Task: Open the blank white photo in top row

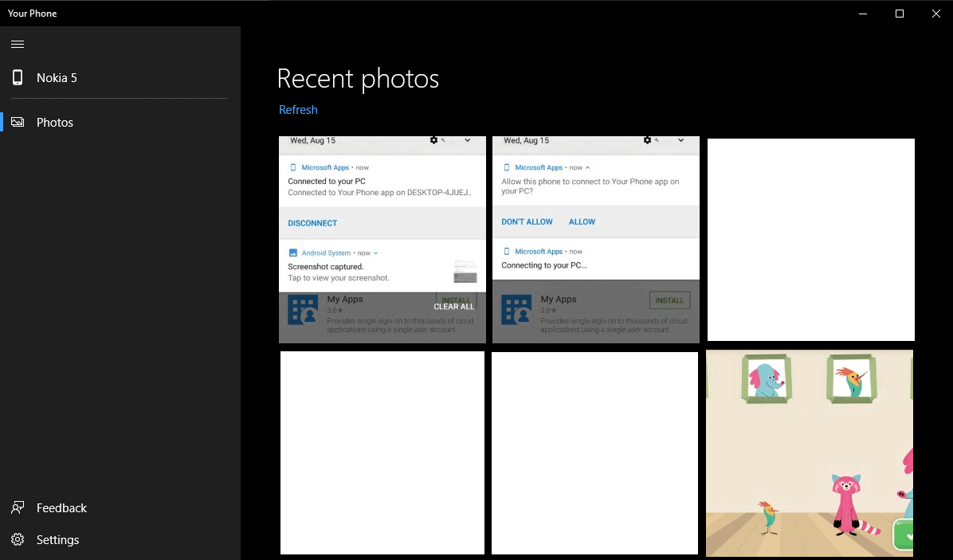Action: [x=810, y=239]
